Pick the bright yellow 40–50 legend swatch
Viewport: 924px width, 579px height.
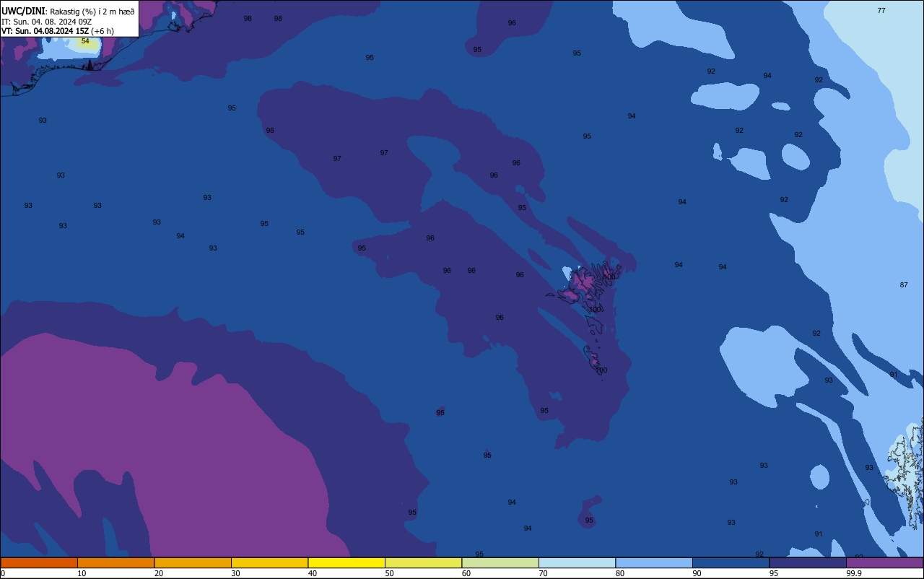(346, 562)
